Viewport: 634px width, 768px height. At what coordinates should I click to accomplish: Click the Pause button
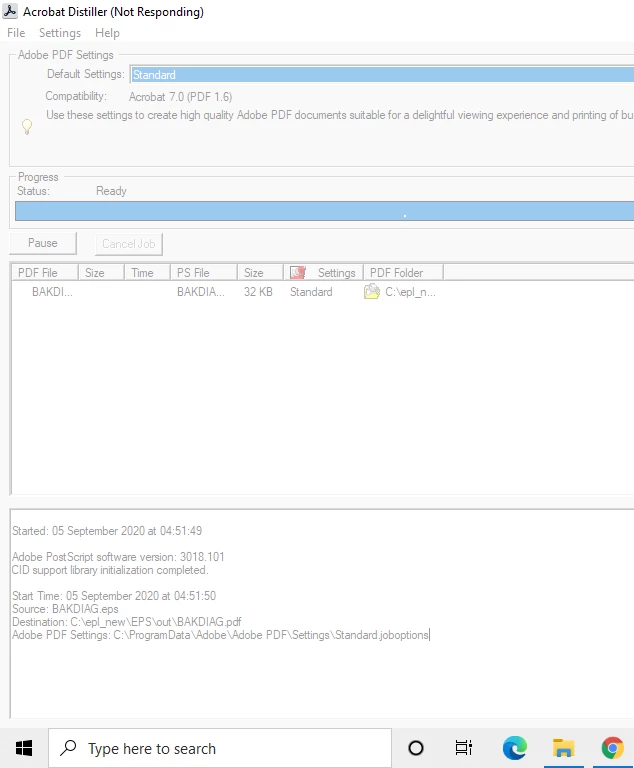pyautogui.click(x=43, y=243)
